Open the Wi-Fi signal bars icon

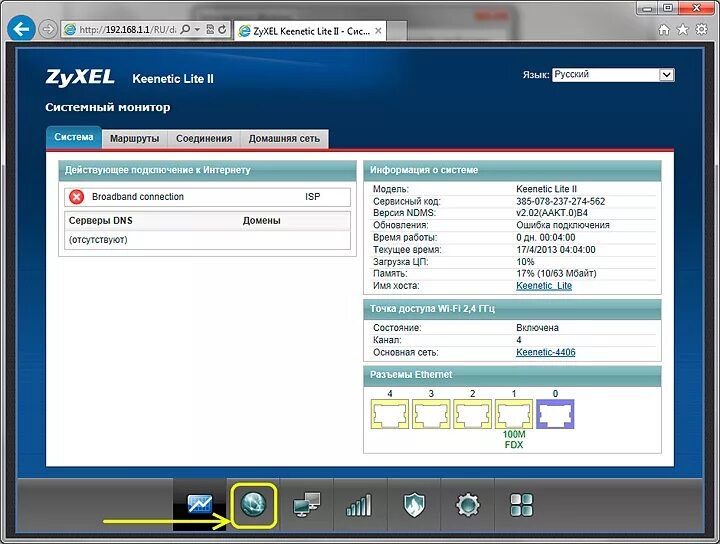(x=359, y=505)
